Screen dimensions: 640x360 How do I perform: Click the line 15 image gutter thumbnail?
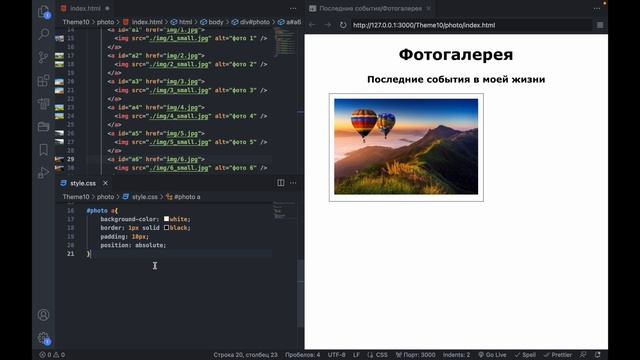click(x=59, y=38)
